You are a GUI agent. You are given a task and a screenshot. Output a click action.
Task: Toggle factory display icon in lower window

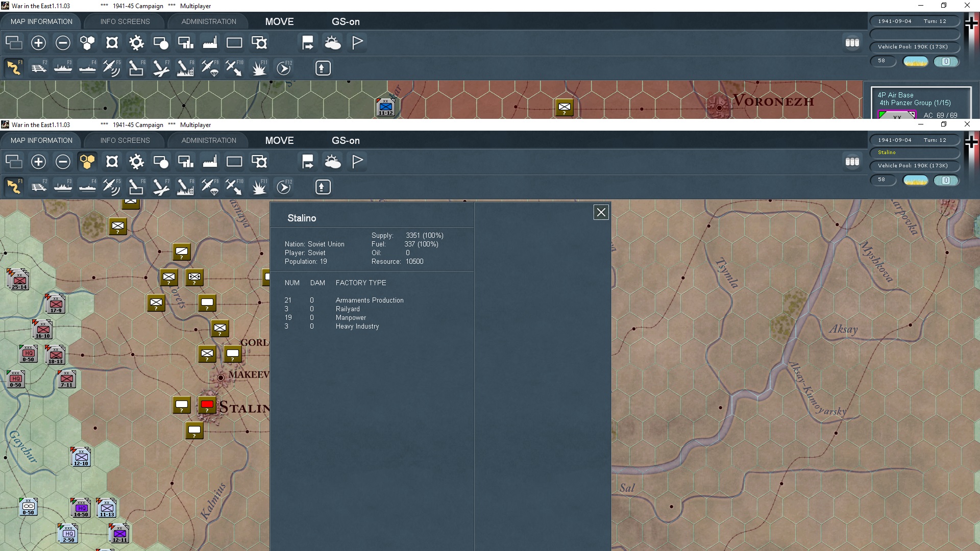click(210, 162)
